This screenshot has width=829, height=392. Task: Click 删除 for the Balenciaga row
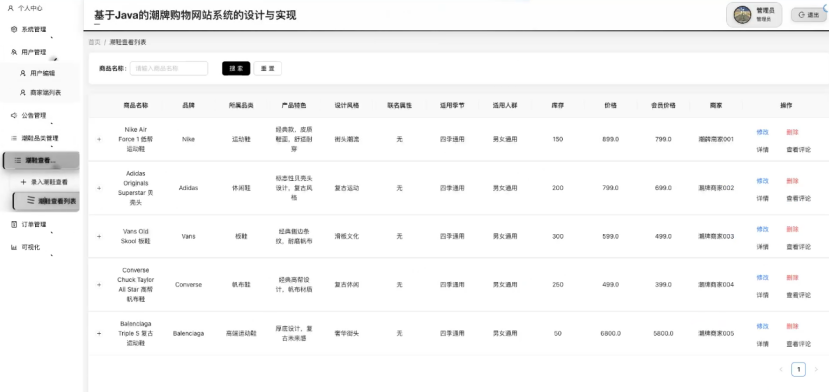pyautogui.click(x=792, y=326)
